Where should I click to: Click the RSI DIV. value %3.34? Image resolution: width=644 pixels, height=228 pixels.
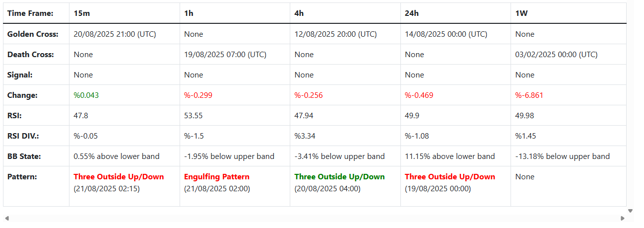304,136
